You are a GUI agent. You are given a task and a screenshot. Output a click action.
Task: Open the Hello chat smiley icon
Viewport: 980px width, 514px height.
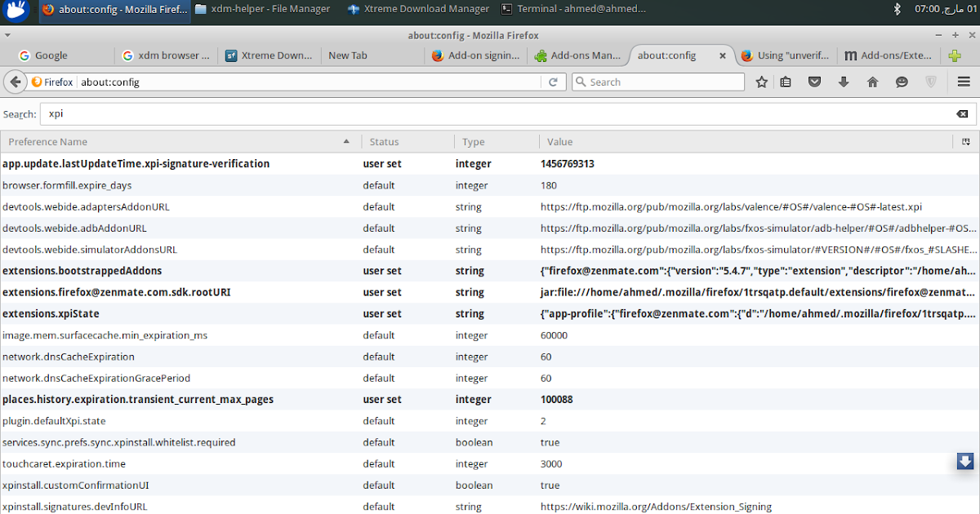point(902,82)
